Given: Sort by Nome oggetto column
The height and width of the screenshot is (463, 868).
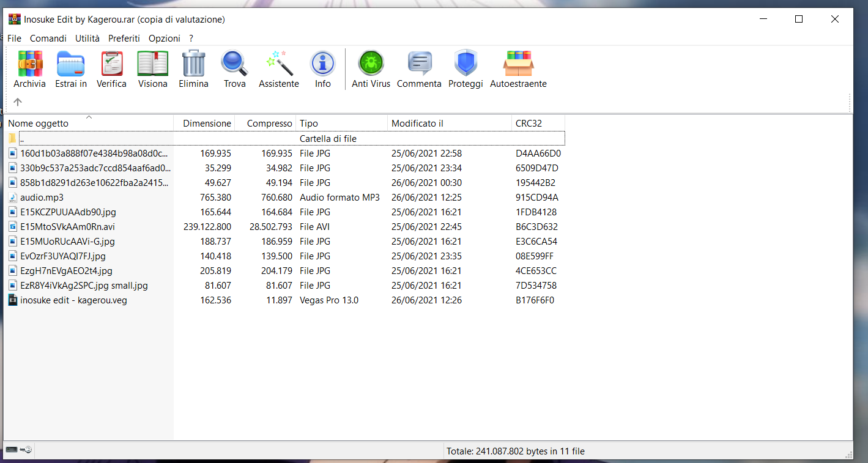Looking at the screenshot, I should tap(89, 123).
